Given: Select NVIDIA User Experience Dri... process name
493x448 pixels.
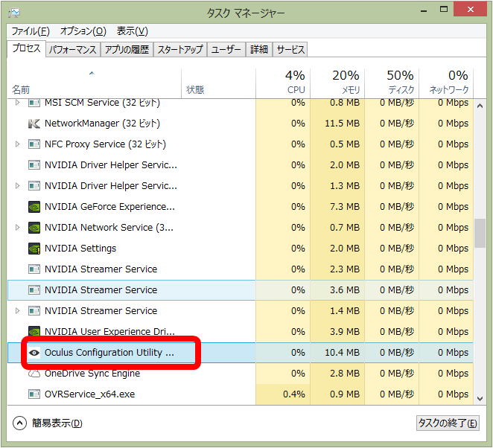Looking at the screenshot, I should [109, 331].
